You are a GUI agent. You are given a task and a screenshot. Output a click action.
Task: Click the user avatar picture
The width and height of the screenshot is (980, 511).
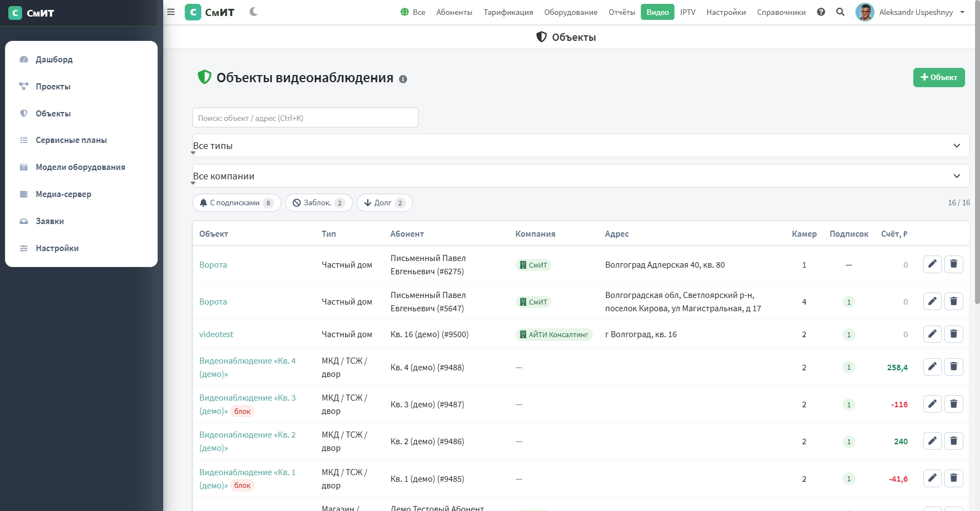click(865, 12)
